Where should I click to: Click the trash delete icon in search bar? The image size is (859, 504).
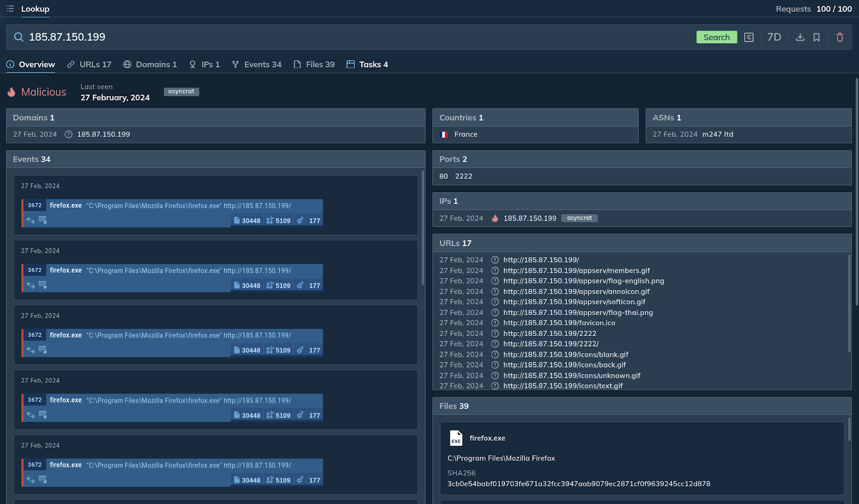tap(840, 37)
